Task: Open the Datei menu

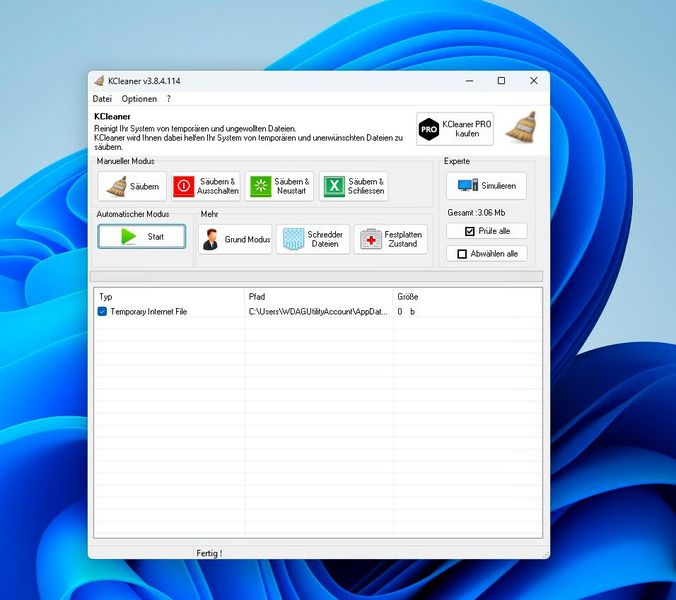Action: [102, 99]
